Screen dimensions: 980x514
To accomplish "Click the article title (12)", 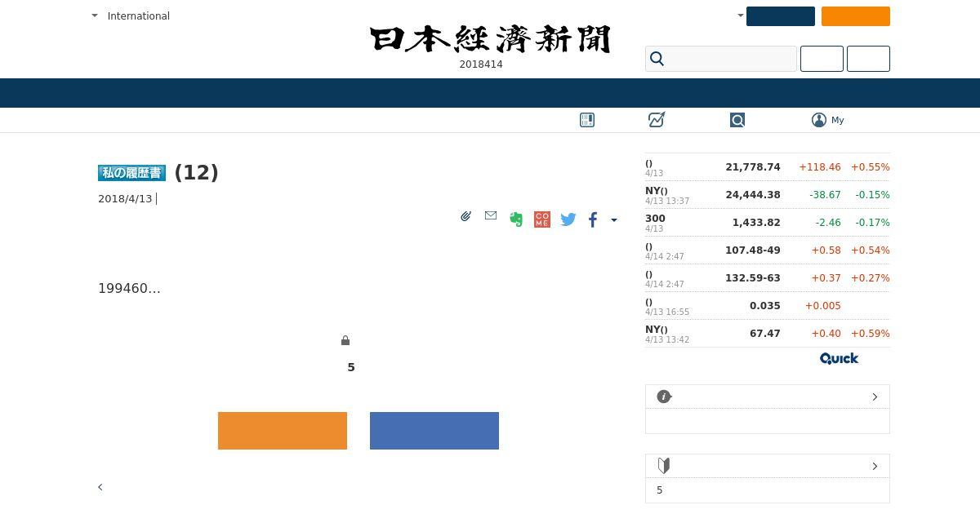I will (196, 172).
